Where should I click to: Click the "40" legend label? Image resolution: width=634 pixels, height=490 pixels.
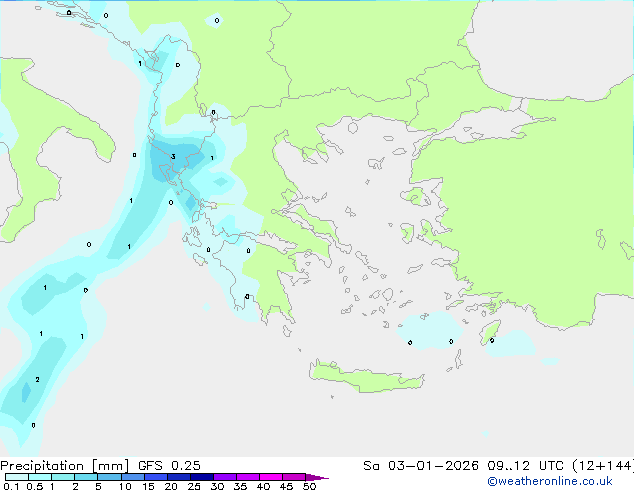pyautogui.click(x=263, y=486)
